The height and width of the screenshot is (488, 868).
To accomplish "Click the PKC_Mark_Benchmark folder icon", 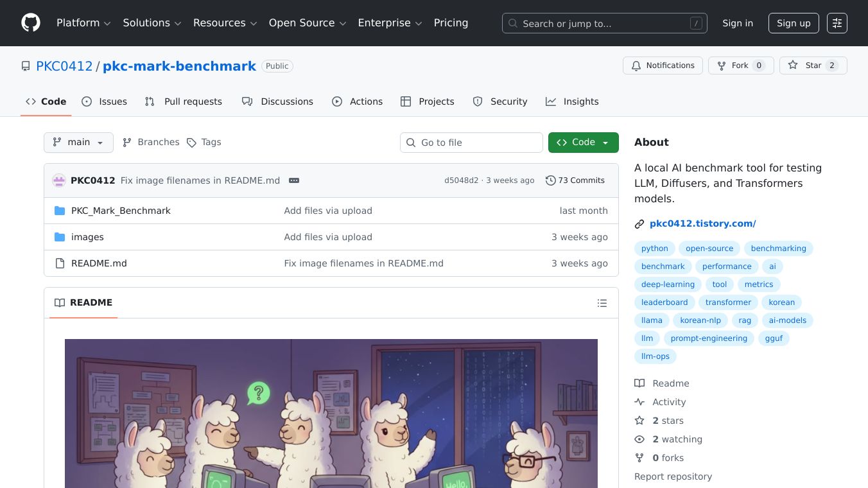I will (60, 211).
